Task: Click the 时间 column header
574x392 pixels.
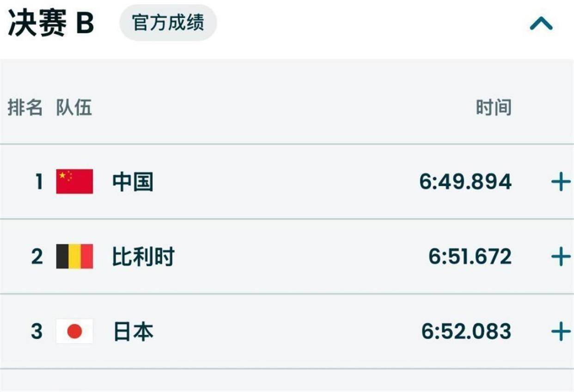Action: pyautogui.click(x=494, y=108)
